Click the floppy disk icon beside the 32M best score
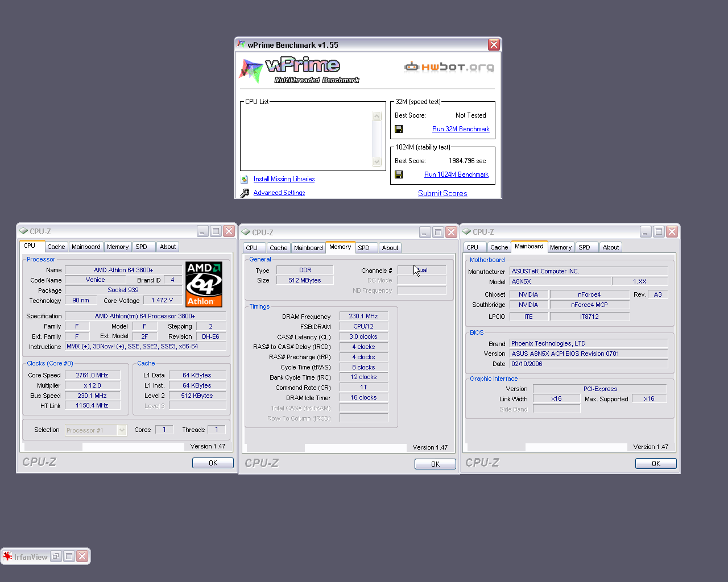728x582 pixels. click(x=399, y=129)
